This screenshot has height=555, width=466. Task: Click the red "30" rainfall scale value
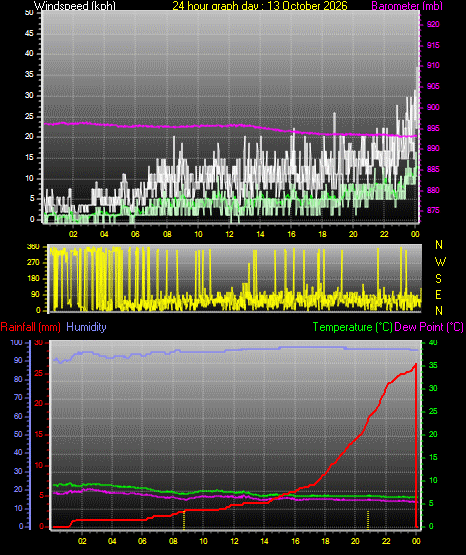pyautogui.click(x=39, y=342)
